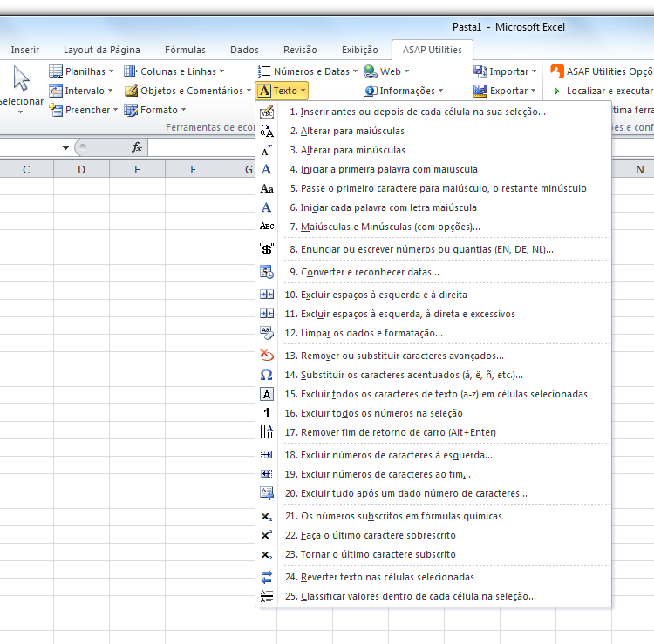Open the Dados tab
This screenshot has width=654, height=644.
[x=244, y=50]
